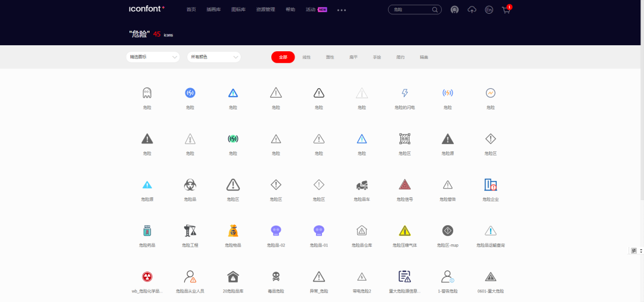Pick the purple skull 危险品-01 icon
Image resolution: width=644 pixels, height=302 pixels.
point(318,231)
